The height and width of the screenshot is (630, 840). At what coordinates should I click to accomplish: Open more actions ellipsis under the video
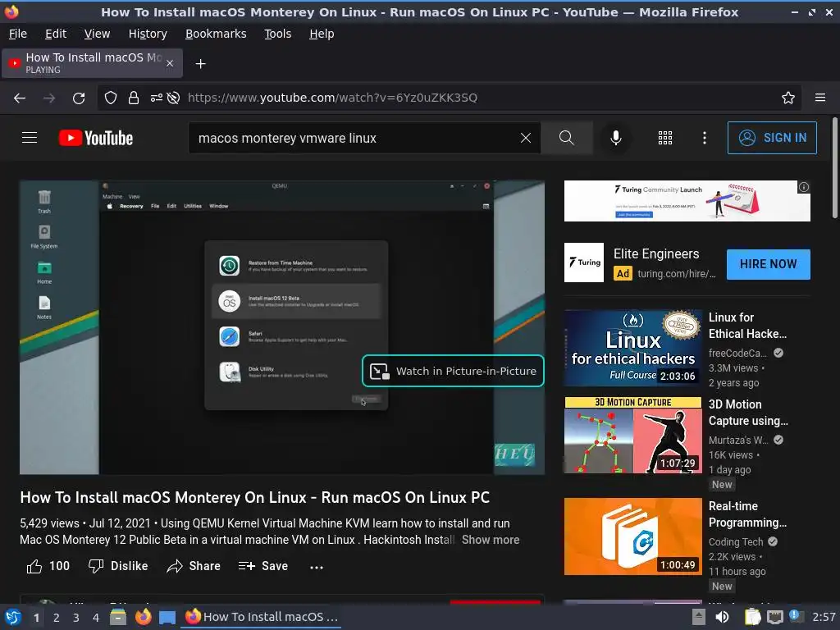tap(317, 567)
